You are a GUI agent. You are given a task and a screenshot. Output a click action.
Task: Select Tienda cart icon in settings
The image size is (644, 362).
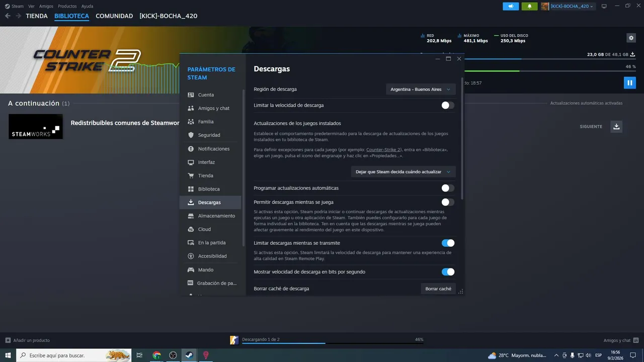(191, 175)
